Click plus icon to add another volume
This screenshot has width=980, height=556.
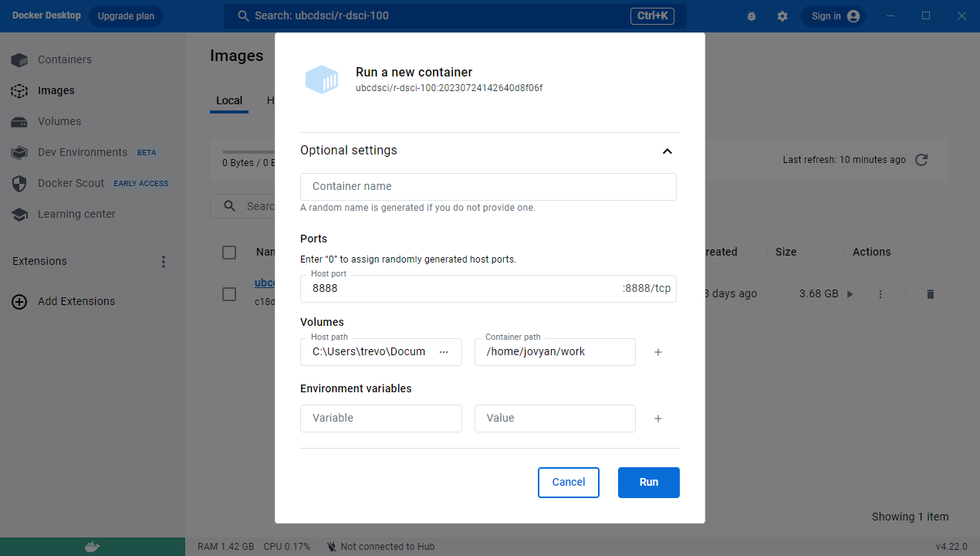658,352
